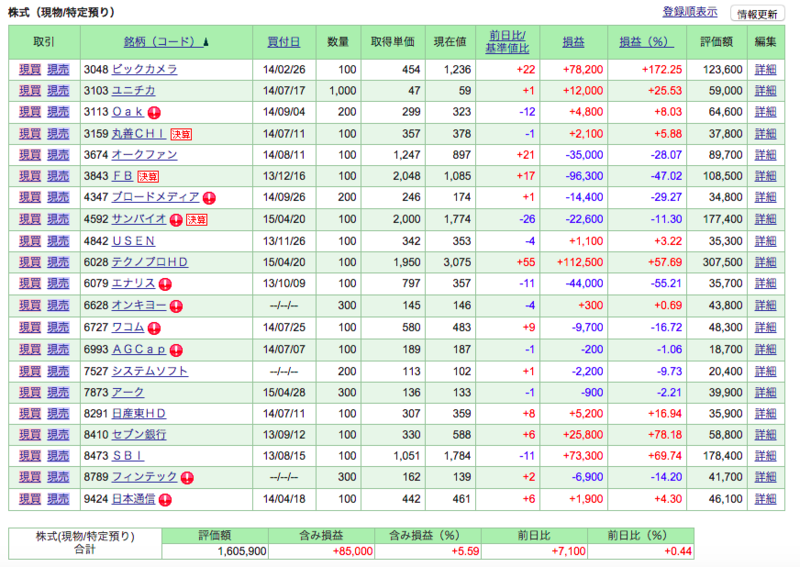Sort by the 損益（%） column header

tap(646, 42)
